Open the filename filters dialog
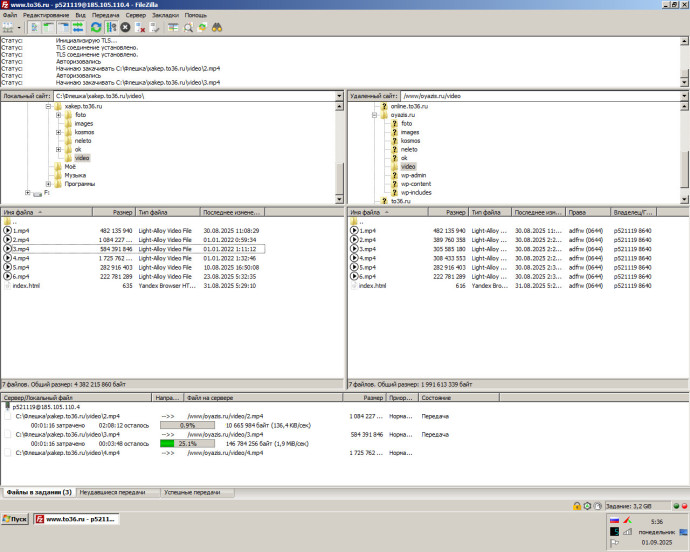This screenshot has width=690, height=552. click(x=173, y=28)
